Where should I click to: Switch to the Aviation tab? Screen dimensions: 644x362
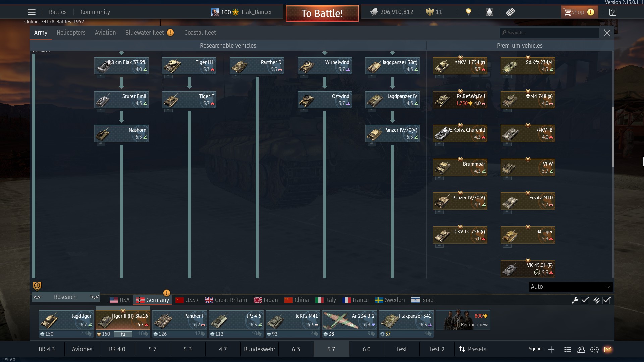tap(105, 33)
